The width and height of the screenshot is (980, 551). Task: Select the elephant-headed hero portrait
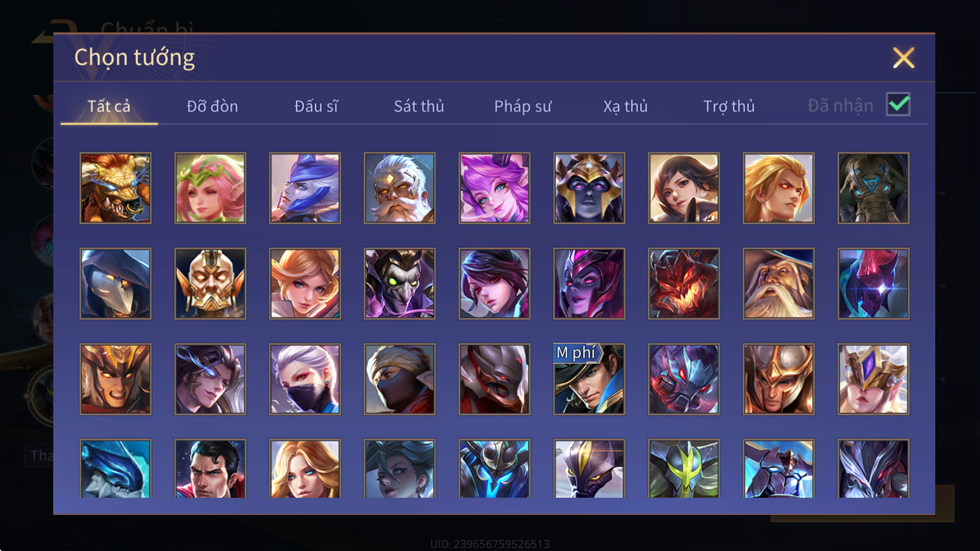pyautogui.click(x=873, y=188)
